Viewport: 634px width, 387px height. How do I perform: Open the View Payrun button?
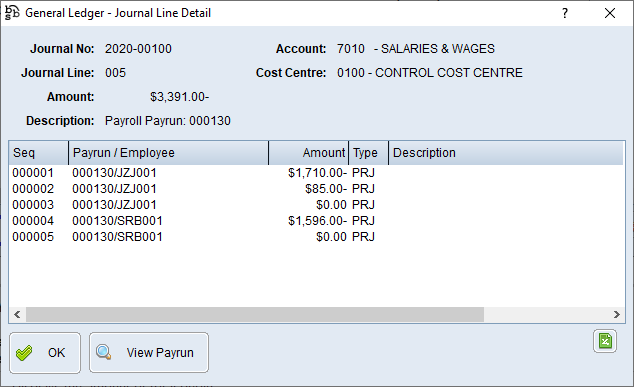[149, 353]
